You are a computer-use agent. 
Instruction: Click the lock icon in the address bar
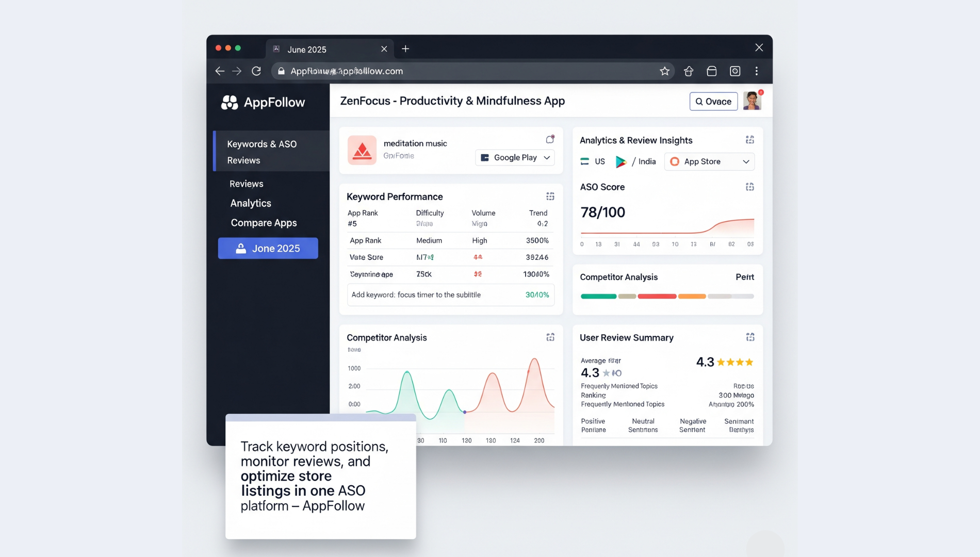pyautogui.click(x=281, y=71)
